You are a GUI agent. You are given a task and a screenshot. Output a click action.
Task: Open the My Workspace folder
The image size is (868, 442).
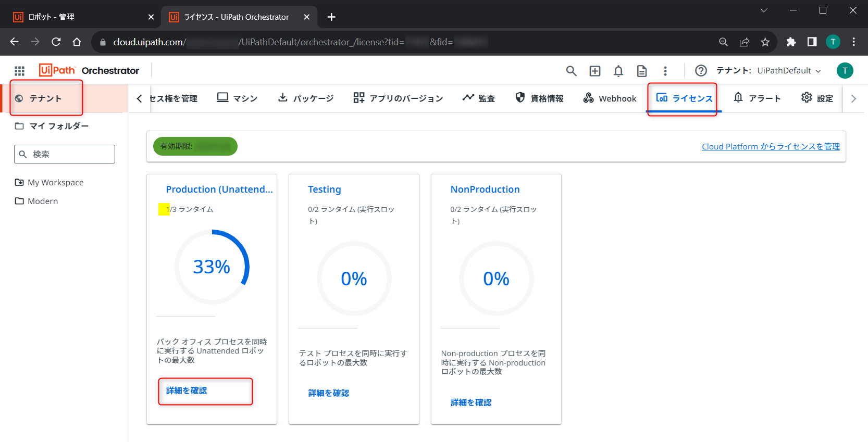point(49,182)
